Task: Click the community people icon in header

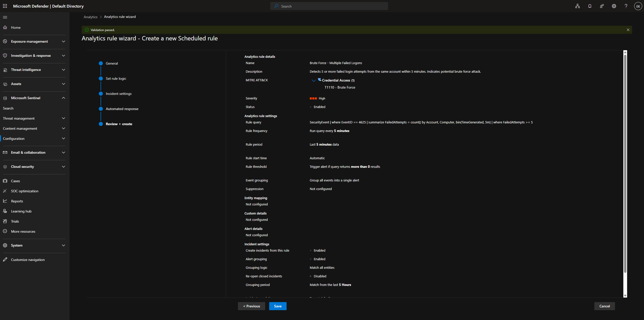Action: click(602, 6)
